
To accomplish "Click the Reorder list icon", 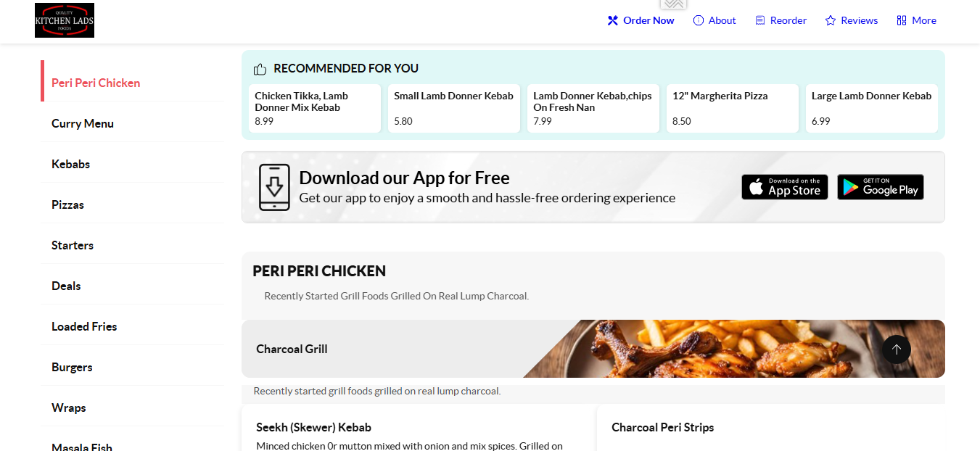I will pos(760,20).
